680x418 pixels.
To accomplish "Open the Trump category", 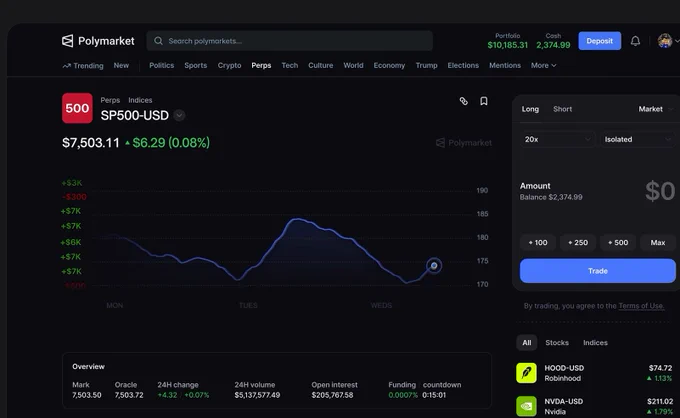I will [x=426, y=65].
